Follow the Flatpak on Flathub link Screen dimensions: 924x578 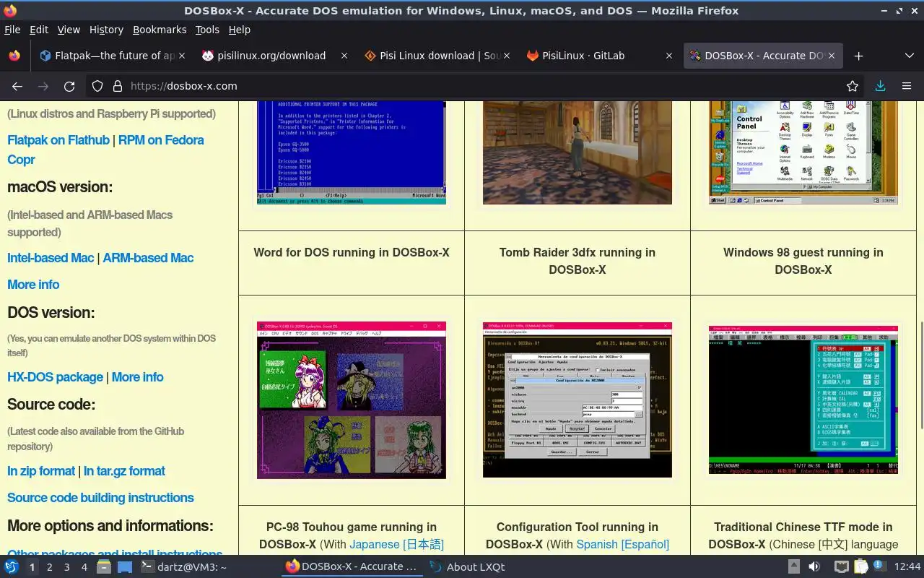tap(58, 140)
